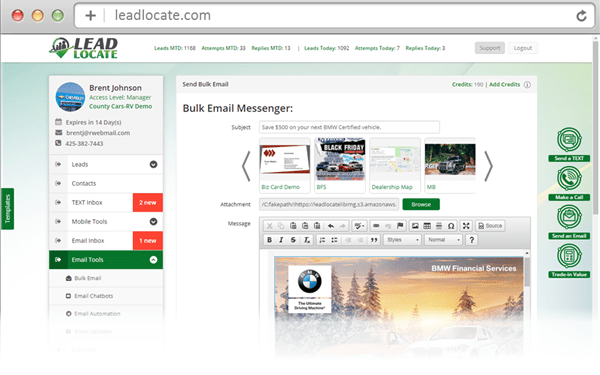Insert a table using the Table icon
Screen dimensions: 600x375
pos(427,226)
